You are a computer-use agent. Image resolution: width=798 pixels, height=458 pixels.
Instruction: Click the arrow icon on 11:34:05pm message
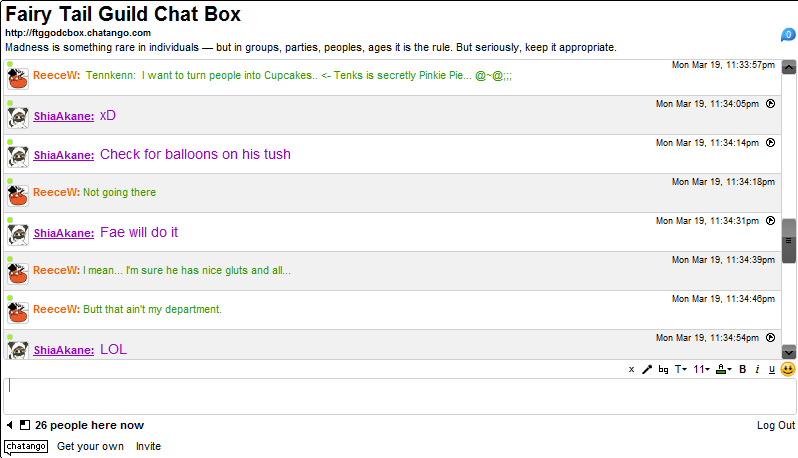[x=770, y=103]
